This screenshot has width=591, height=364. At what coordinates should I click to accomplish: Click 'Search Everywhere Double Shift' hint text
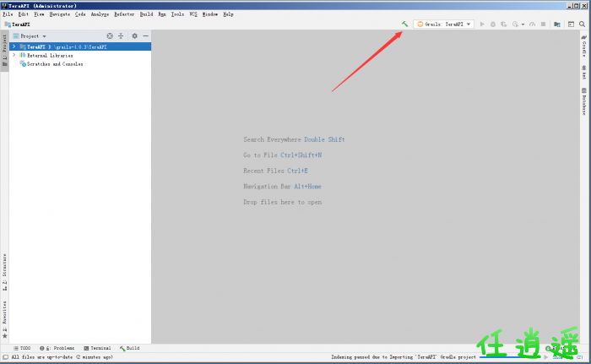pos(294,139)
